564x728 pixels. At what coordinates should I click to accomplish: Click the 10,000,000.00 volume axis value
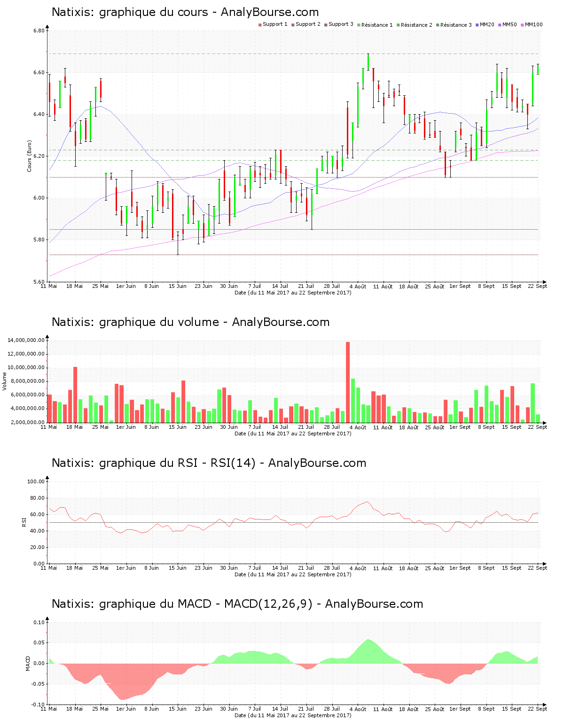pos(26,368)
